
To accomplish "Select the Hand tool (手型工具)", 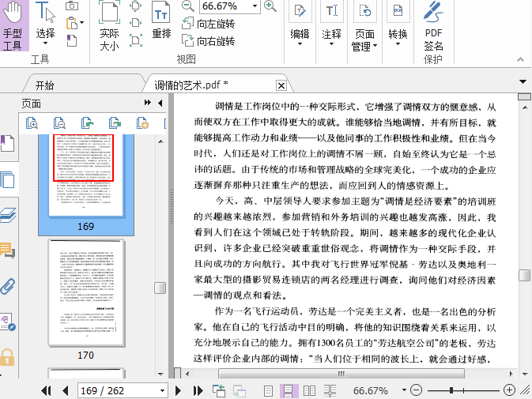I will coord(13,25).
